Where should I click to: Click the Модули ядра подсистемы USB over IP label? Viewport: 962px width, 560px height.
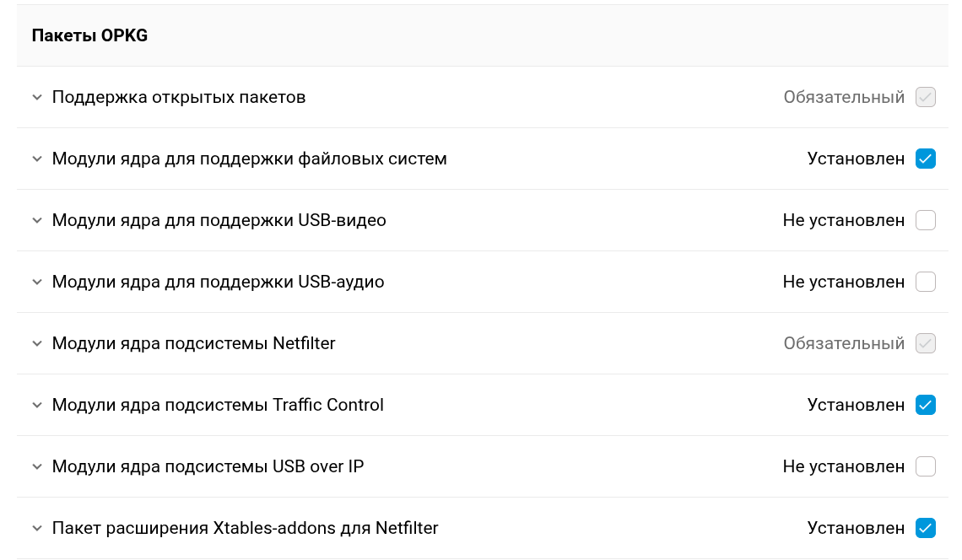pyautogui.click(x=208, y=466)
